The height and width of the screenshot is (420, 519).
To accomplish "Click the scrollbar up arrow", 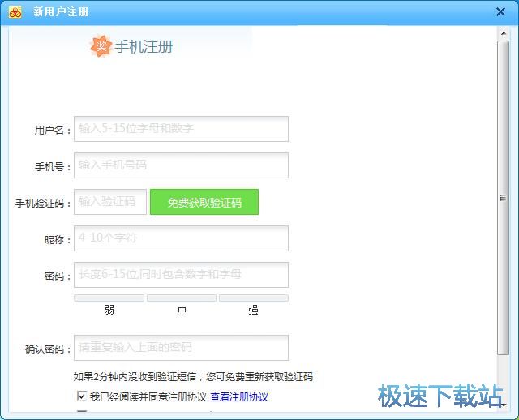I will [504, 33].
